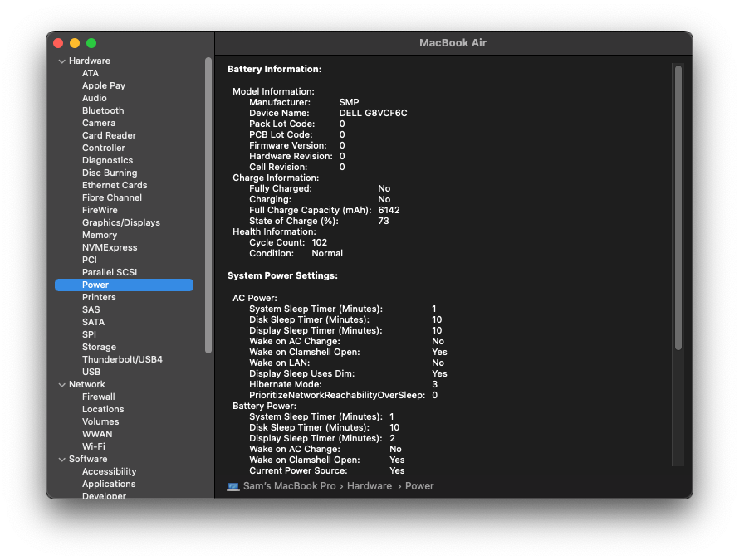739x560 pixels.
Task: Click the System Power Settings heading
Action: pos(282,275)
